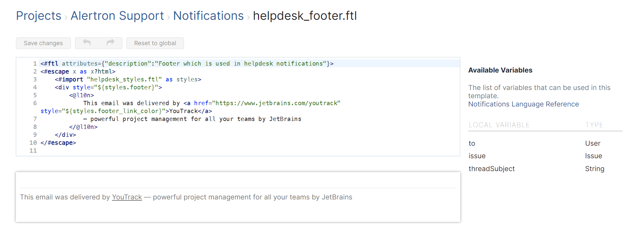The height and width of the screenshot is (239, 644).
Task: Open Alertron Support breadcrumb link
Action: (117, 16)
